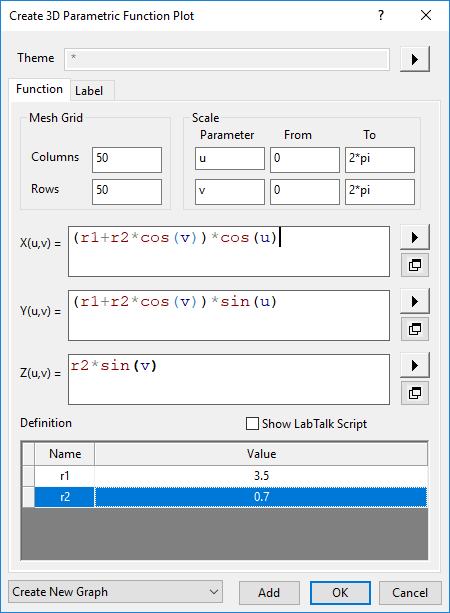Click the Columns input field

(127, 160)
